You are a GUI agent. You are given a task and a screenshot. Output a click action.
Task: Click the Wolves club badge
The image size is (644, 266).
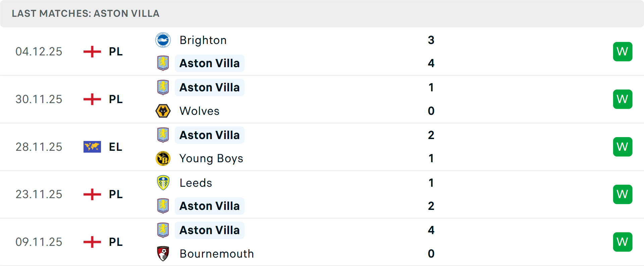(163, 111)
